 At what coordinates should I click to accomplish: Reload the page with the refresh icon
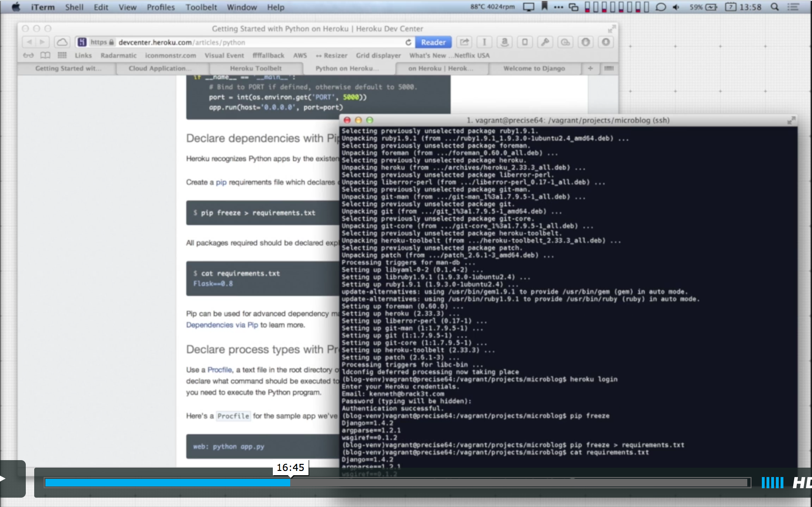(x=408, y=42)
